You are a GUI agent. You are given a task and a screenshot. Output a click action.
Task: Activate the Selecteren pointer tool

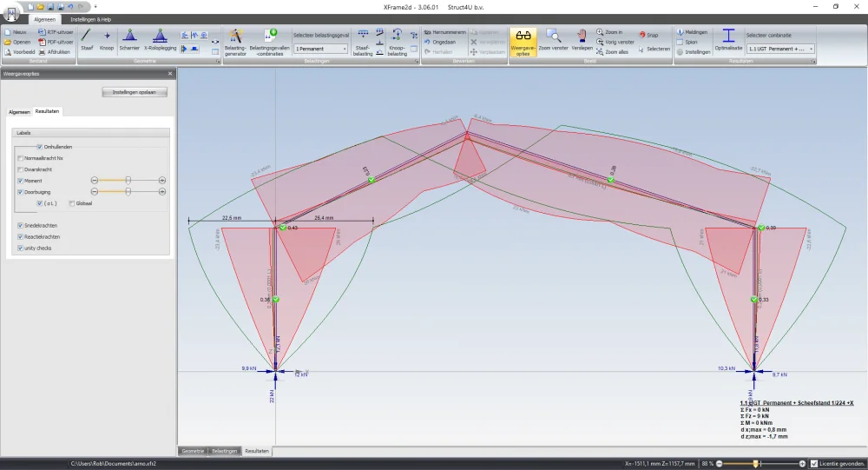[654, 49]
